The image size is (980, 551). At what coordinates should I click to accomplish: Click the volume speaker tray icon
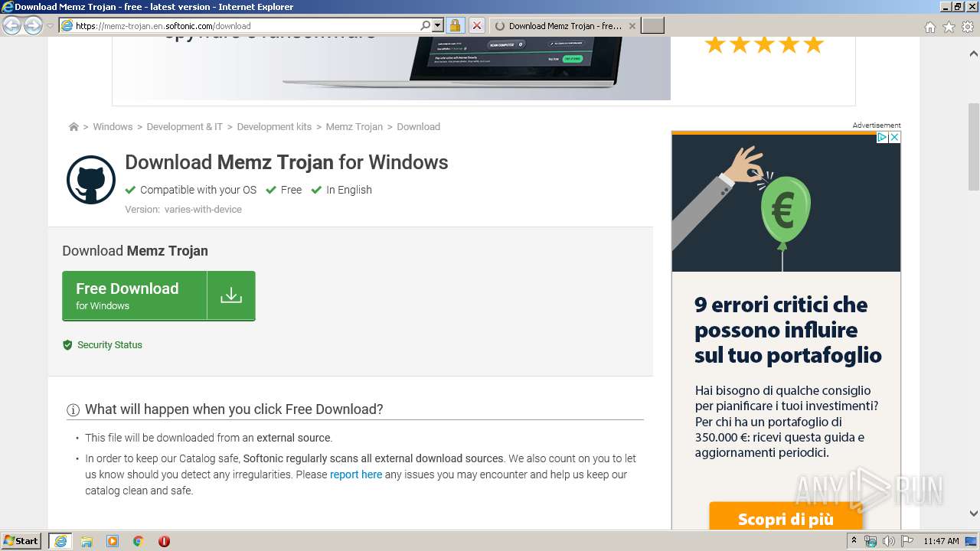click(x=889, y=541)
